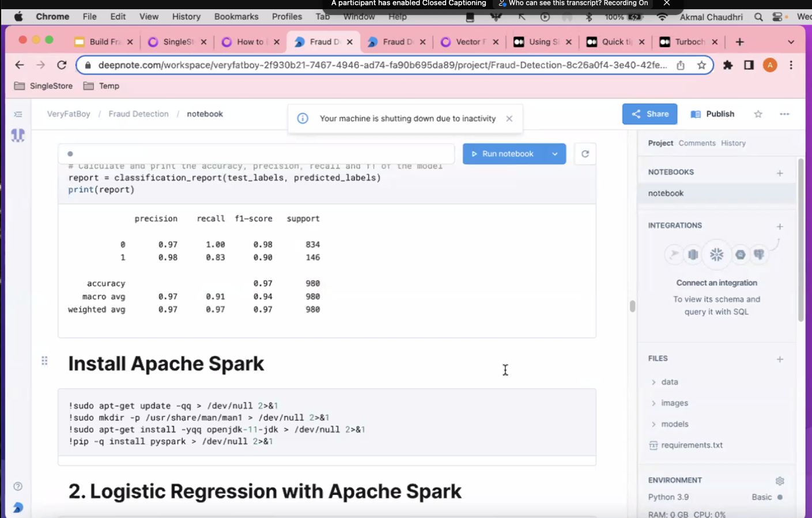Viewport: 812px width, 518px height.
Task: Click the refresh icon beside Run notebook
Action: coord(585,154)
